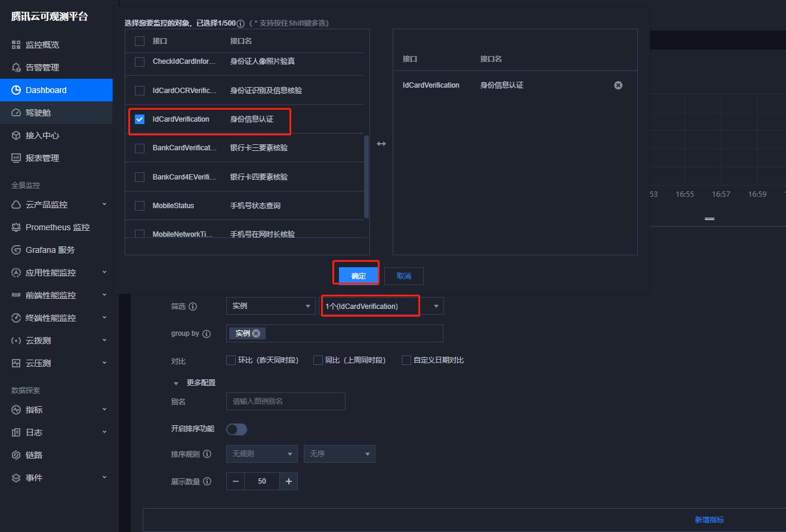Expand the 应用性能监控 submenu chevron
The height and width of the screenshot is (532, 786).
tap(104, 272)
